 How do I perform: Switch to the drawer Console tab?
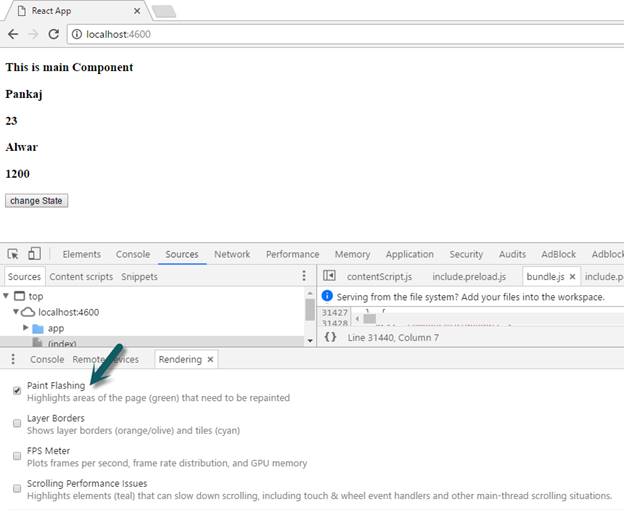point(47,359)
